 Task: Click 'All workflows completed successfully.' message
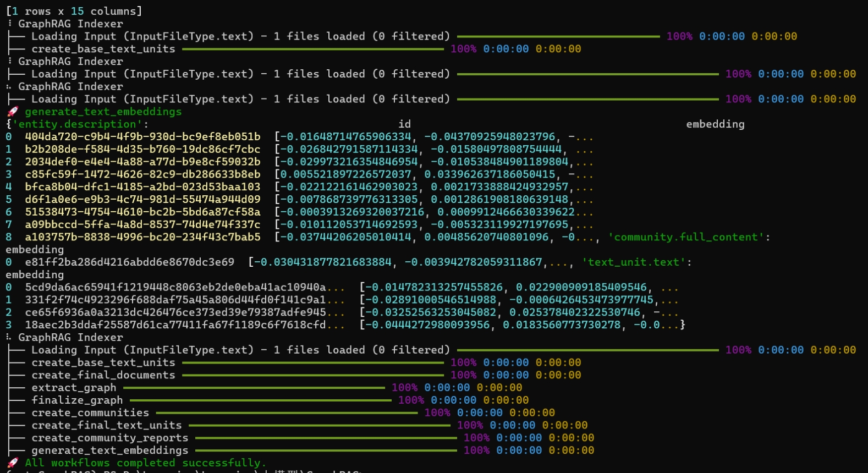pos(145,463)
